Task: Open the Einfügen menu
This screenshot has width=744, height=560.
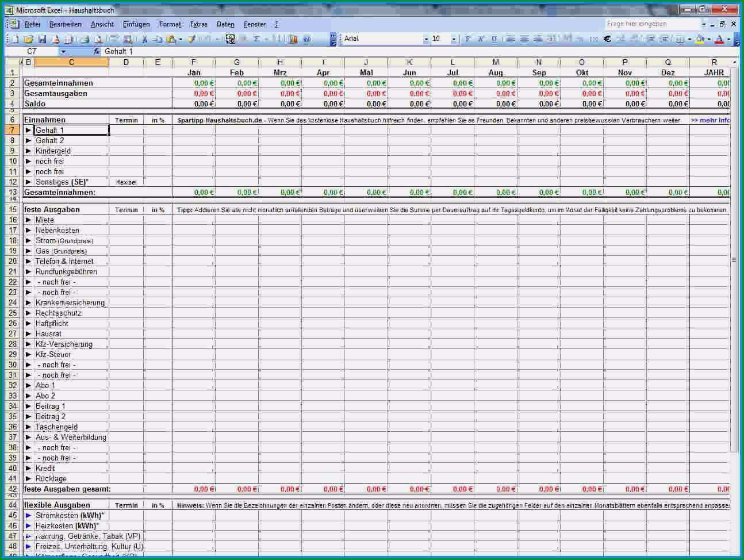Action: [x=136, y=24]
